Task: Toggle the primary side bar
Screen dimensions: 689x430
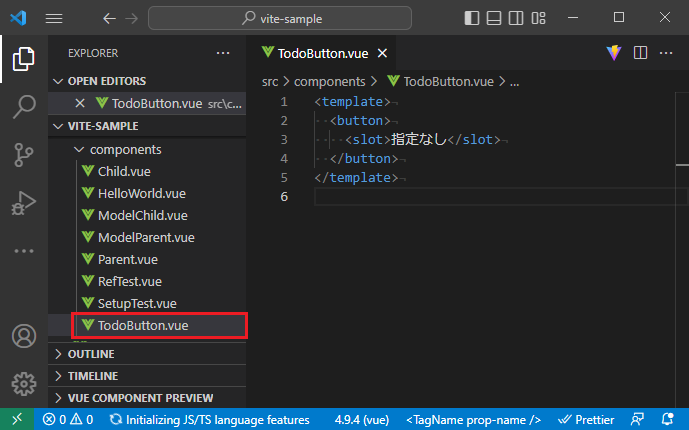Action: click(x=471, y=18)
